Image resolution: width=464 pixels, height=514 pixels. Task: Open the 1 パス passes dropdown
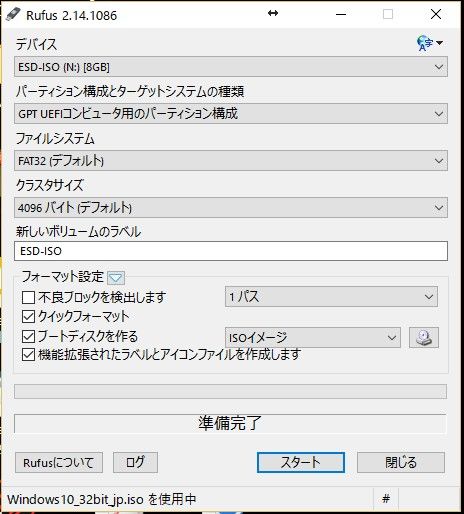(331, 296)
